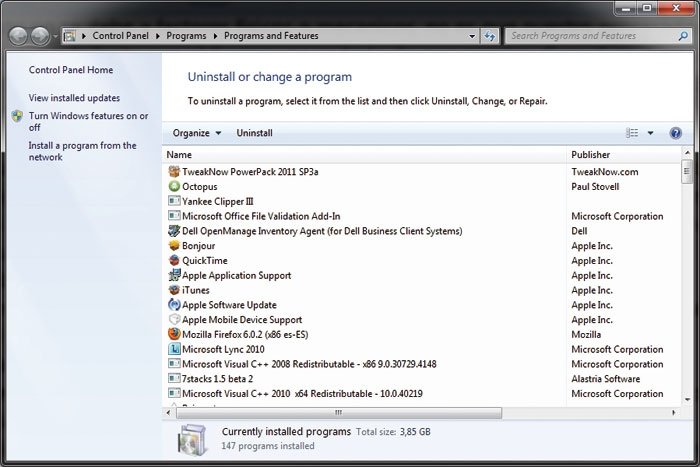Click the Apple Application Support icon

click(174, 275)
